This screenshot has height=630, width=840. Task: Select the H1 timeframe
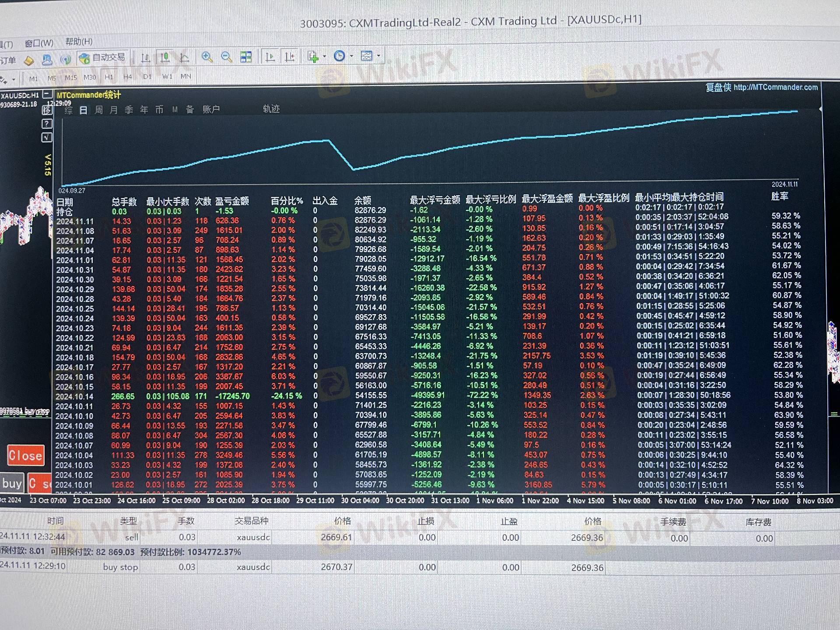click(x=109, y=77)
